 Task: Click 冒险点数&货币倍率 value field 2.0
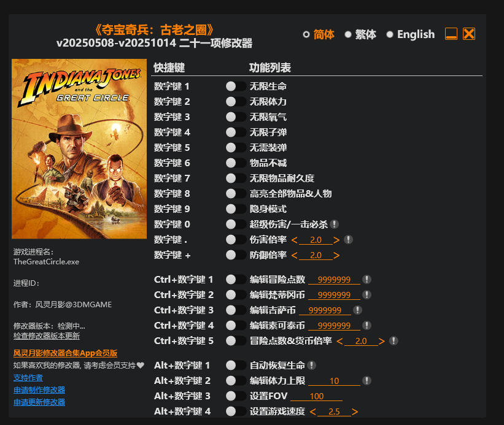[361, 341]
